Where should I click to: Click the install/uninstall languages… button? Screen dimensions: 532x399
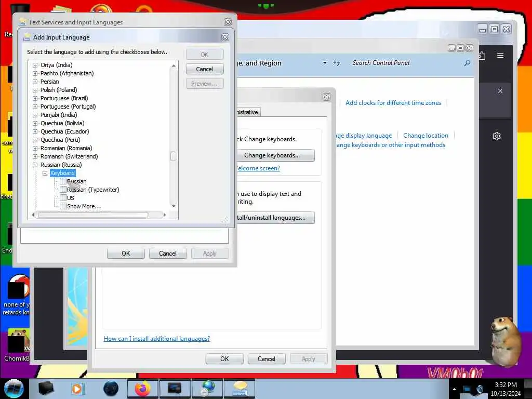(x=275, y=218)
